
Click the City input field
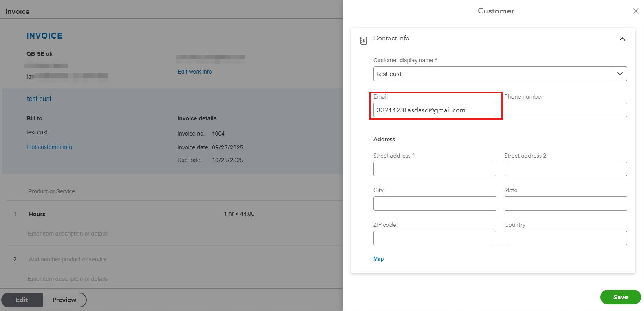tap(434, 204)
